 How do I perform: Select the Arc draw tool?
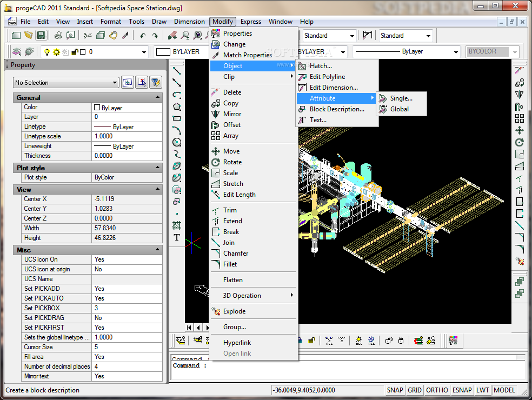177,130
